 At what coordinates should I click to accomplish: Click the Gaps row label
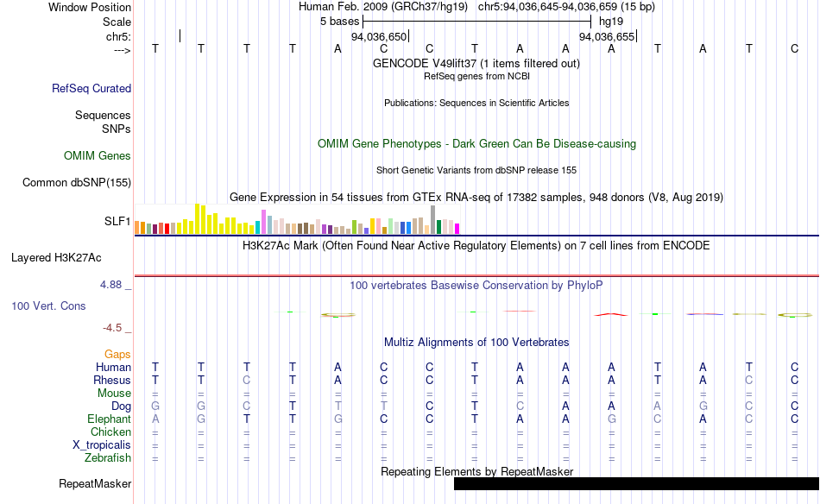117,355
